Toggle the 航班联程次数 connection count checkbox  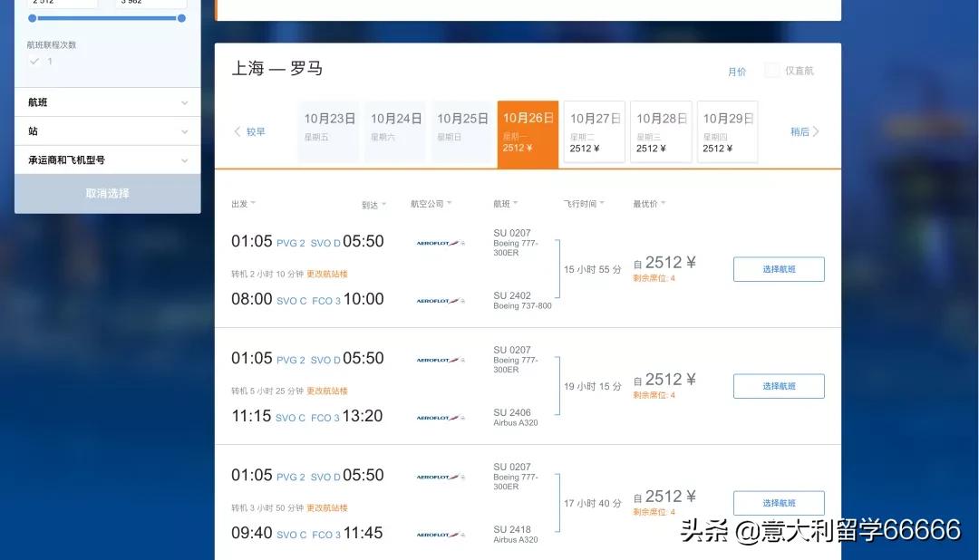[x=34, y=62]
